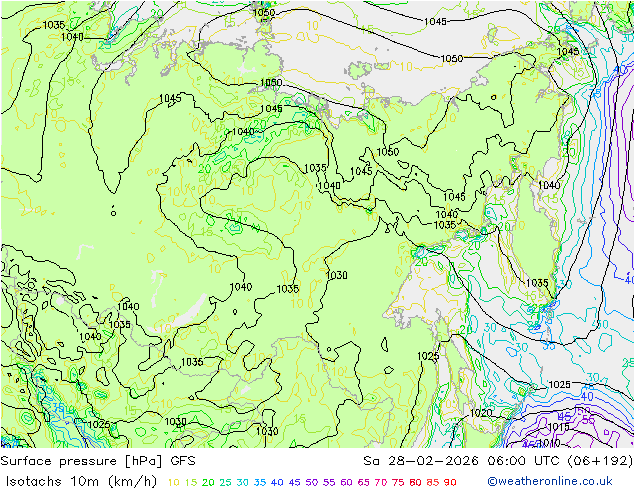The height and width of the screenshot is (490, 634).
Task: Click the 1010 isobar label on map
Action: [x=549, y=443]
